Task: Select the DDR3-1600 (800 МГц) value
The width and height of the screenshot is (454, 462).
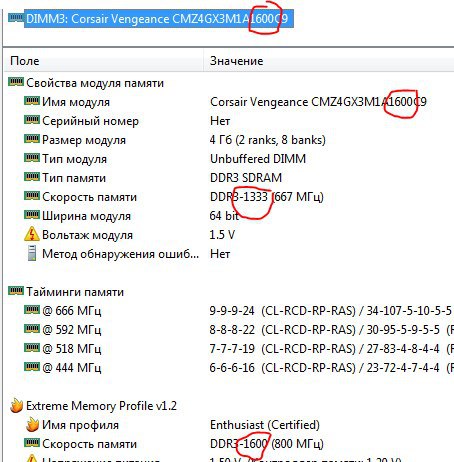Action: click(267, 444)
